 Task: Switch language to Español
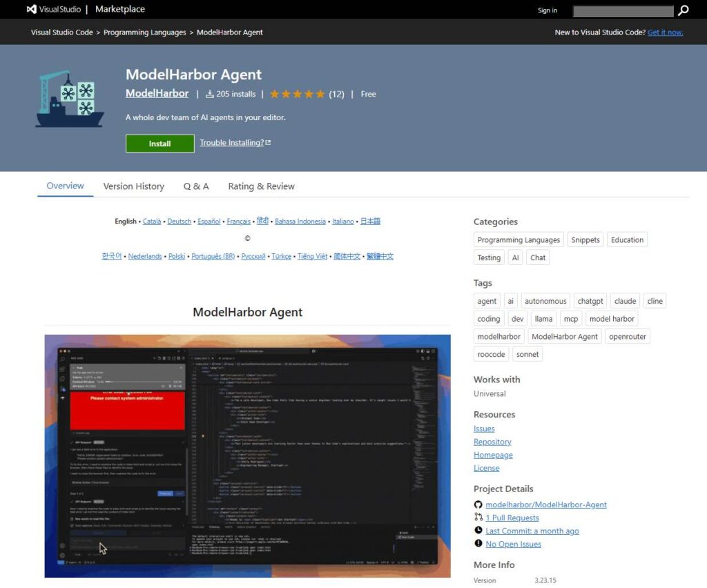pyautogui.click(x=209, y=222)
